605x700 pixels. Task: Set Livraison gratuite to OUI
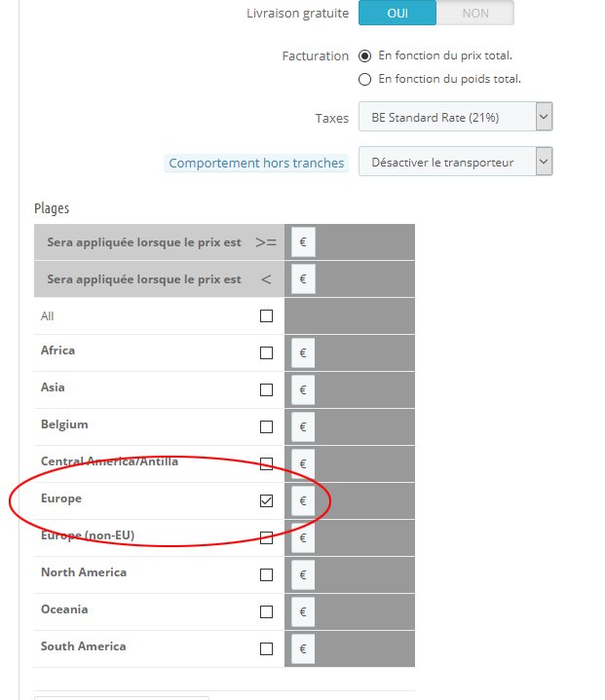tap(397, 13)
